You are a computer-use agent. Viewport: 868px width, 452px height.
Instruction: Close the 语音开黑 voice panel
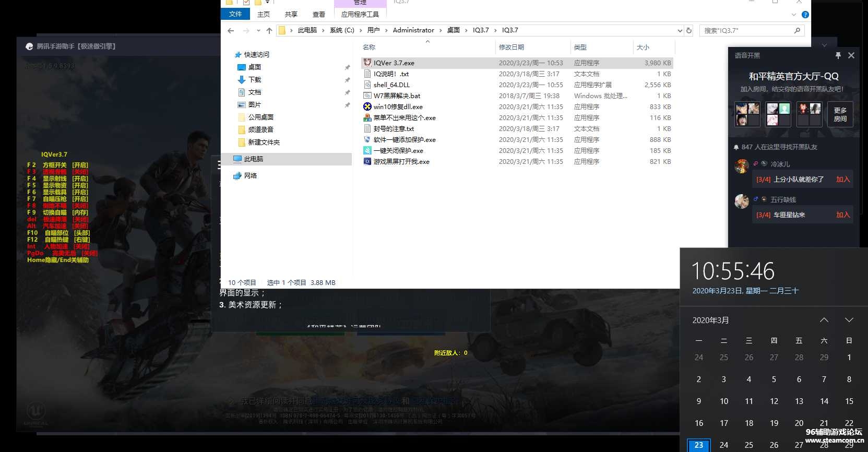coord(851,55)
